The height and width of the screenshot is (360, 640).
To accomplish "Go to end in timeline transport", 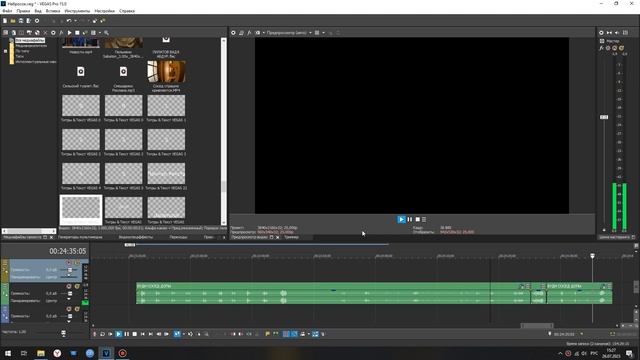I will [151, 334].
